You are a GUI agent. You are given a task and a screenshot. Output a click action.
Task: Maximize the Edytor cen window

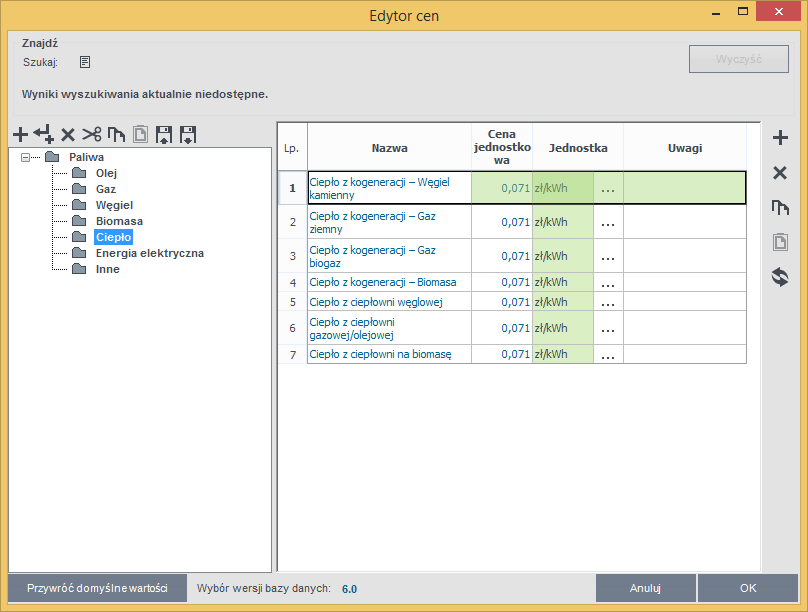(743, 11)
